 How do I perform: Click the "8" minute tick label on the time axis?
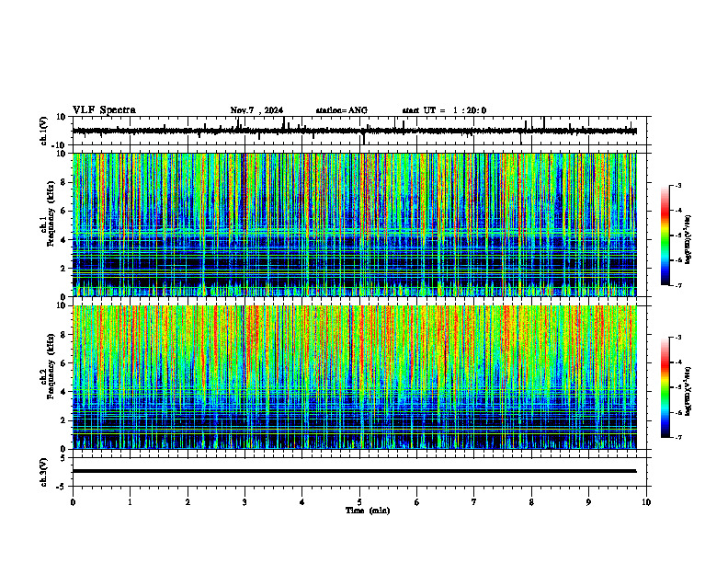click(531, 502)
